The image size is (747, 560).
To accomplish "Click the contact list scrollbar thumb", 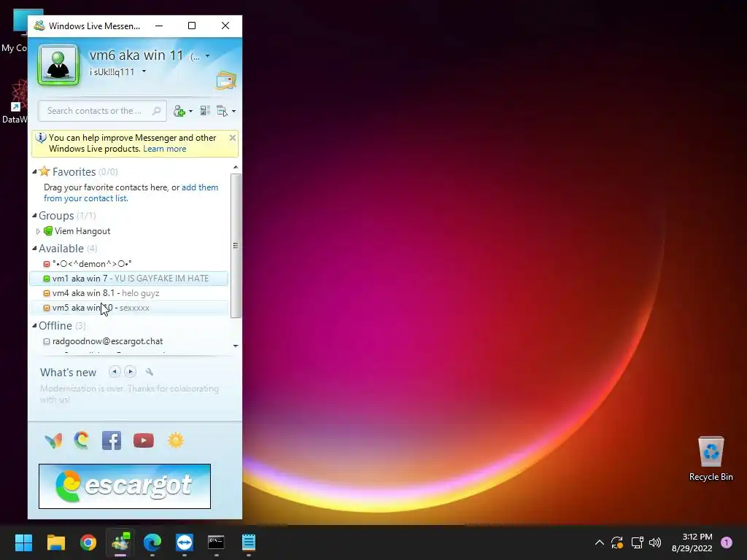I will coord(236,246).
